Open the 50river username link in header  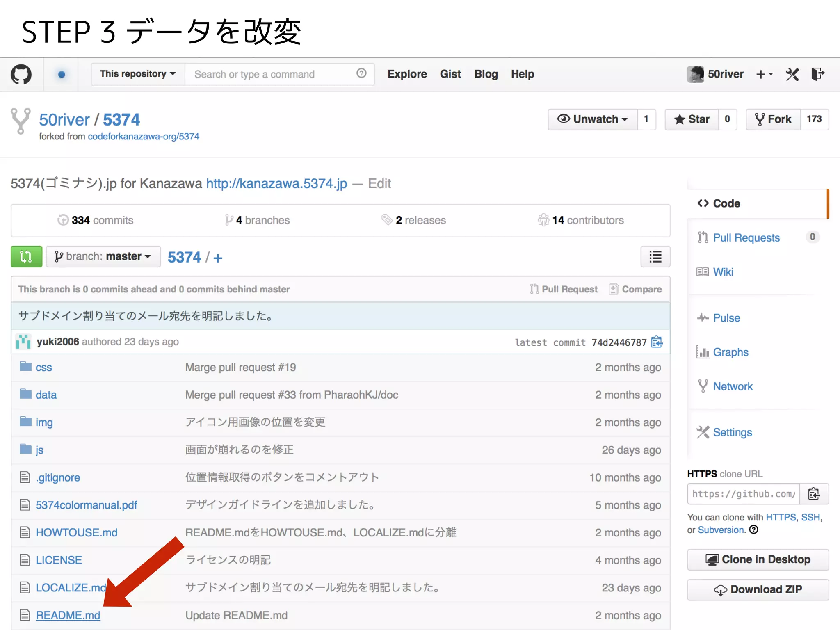[x=726, y=74]
